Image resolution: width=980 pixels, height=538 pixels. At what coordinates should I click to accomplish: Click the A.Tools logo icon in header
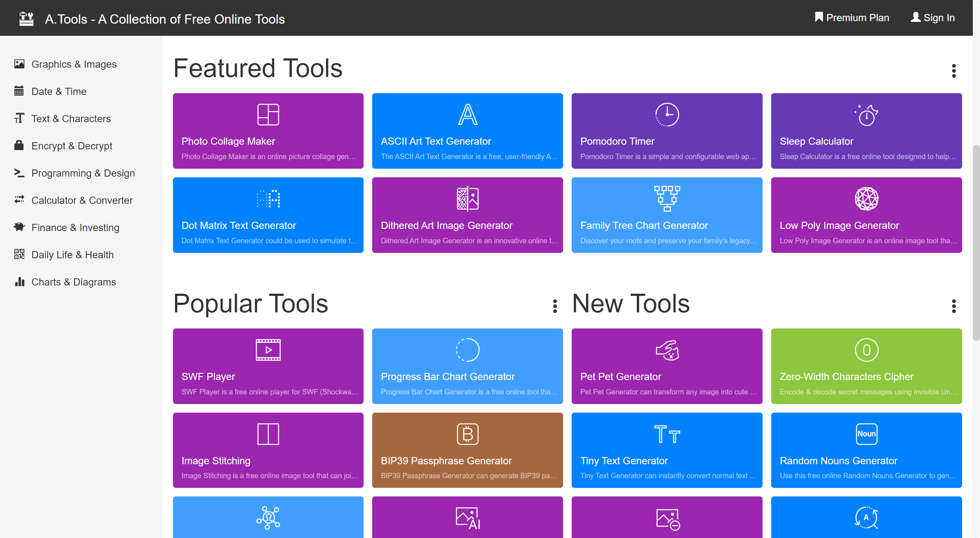tap(26, 18)
